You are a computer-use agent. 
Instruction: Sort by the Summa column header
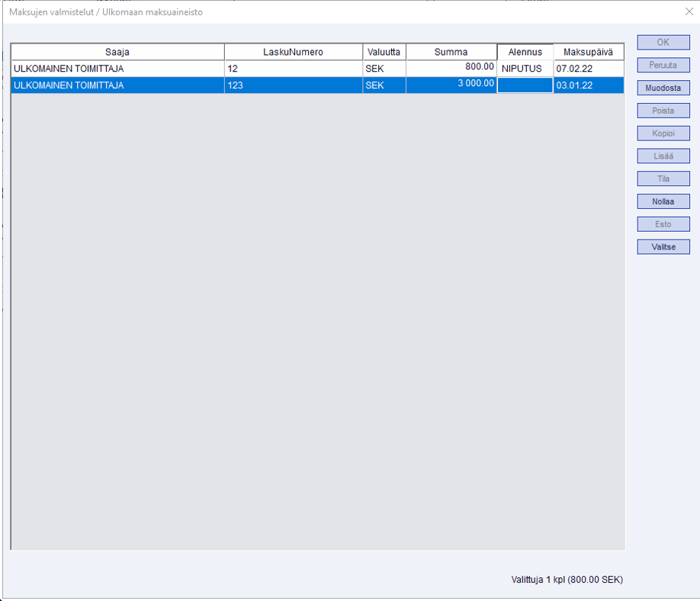click(451, 52)
